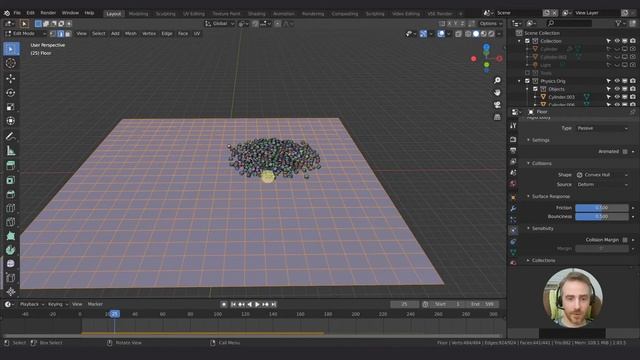640x360 pixels.
Task: Enable face select mode
Action: 68,34
